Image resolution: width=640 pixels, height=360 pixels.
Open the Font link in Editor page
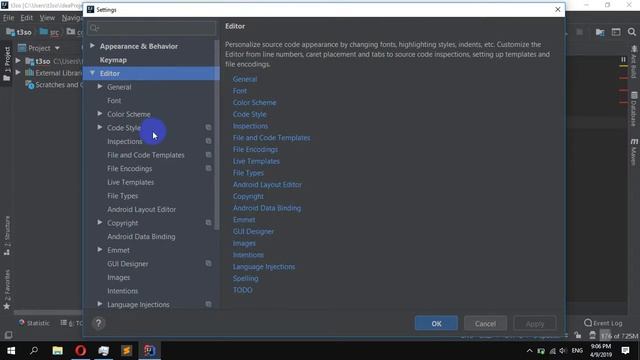pos(240,91)
